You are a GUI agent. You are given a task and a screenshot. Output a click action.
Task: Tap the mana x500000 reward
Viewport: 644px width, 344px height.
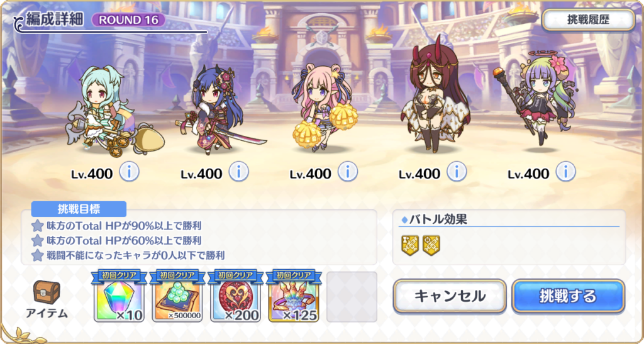click(x=177, y=296)
